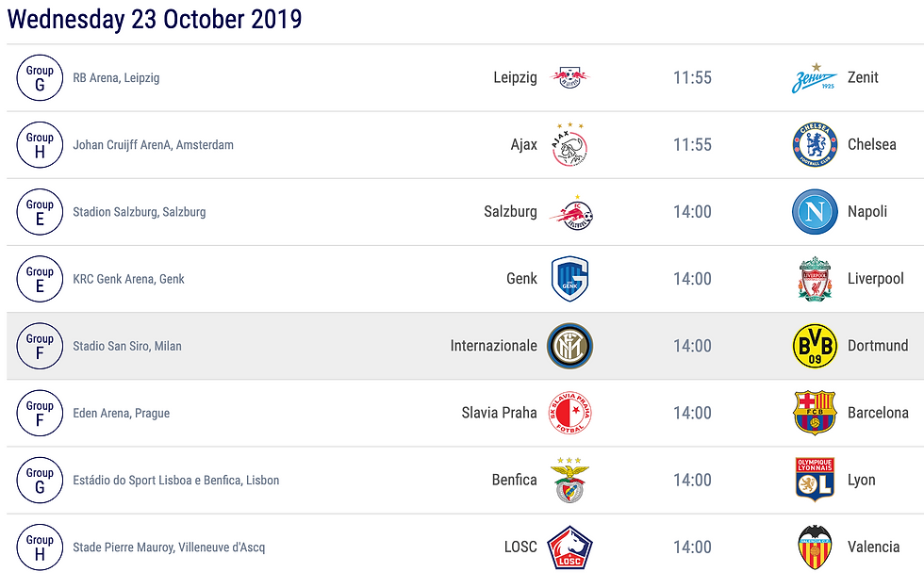Click the LOSC pentagon crest

coord(569,547)
